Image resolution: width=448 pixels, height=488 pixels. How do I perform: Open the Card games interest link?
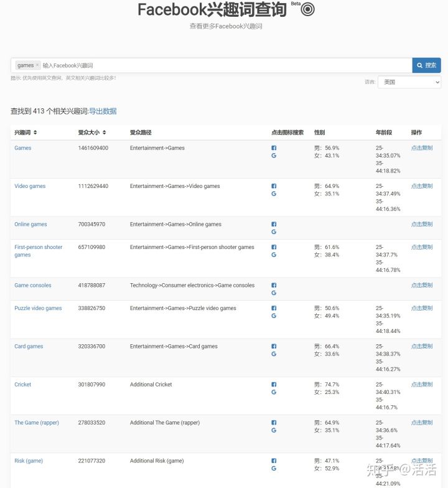[x=29, y=346]
